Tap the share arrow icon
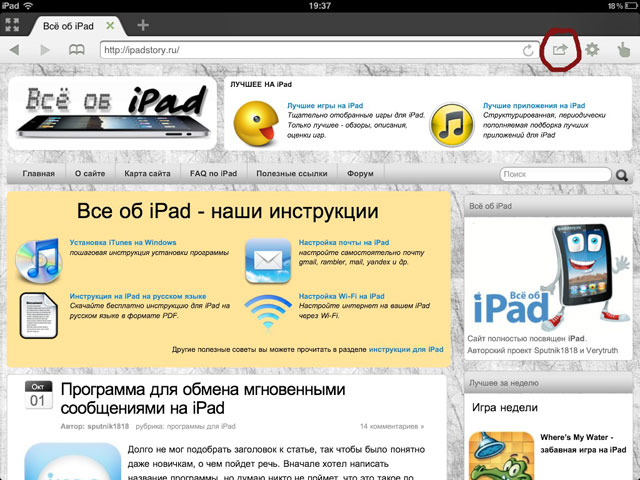 560,50
